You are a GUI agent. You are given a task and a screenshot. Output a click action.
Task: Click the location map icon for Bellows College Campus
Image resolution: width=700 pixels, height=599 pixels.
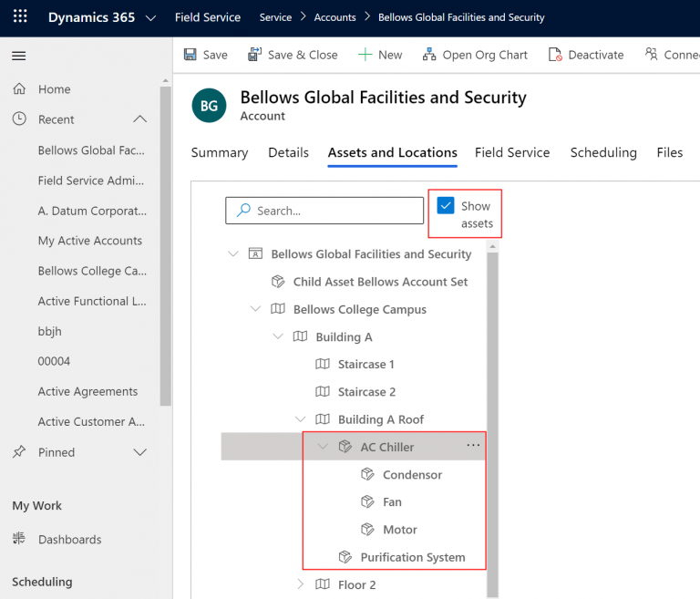pyautogui.click(x=278, y=309)
